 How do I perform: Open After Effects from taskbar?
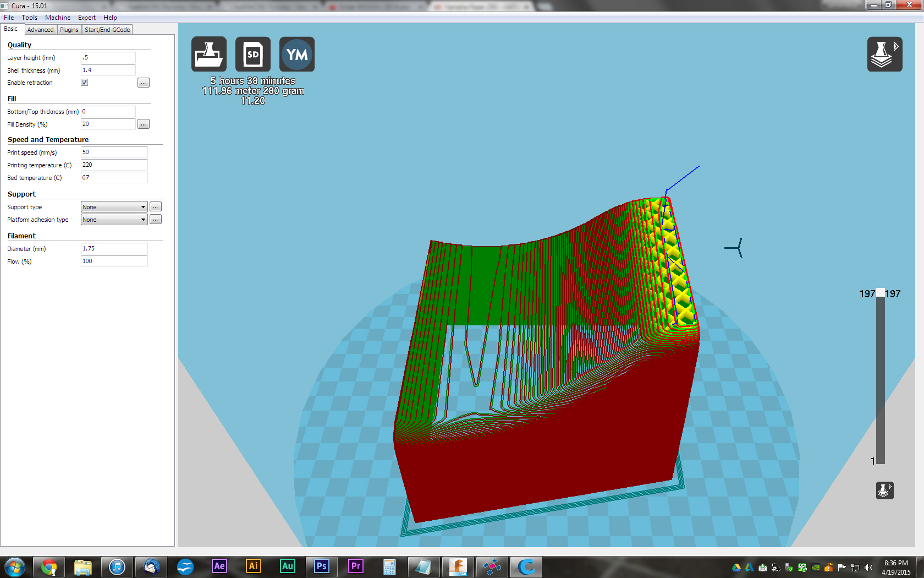point(219,566)
